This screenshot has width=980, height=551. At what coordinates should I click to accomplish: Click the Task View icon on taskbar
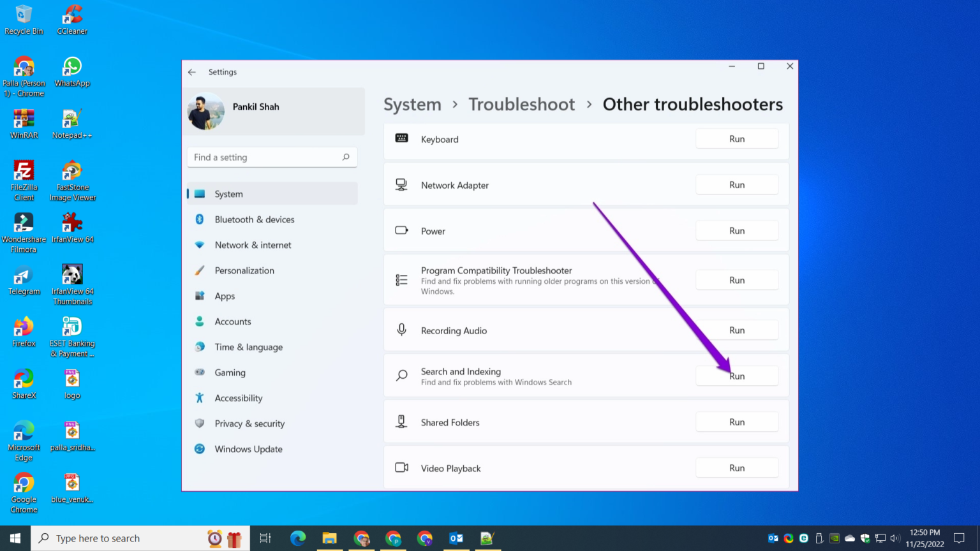(x=265, y=538)
